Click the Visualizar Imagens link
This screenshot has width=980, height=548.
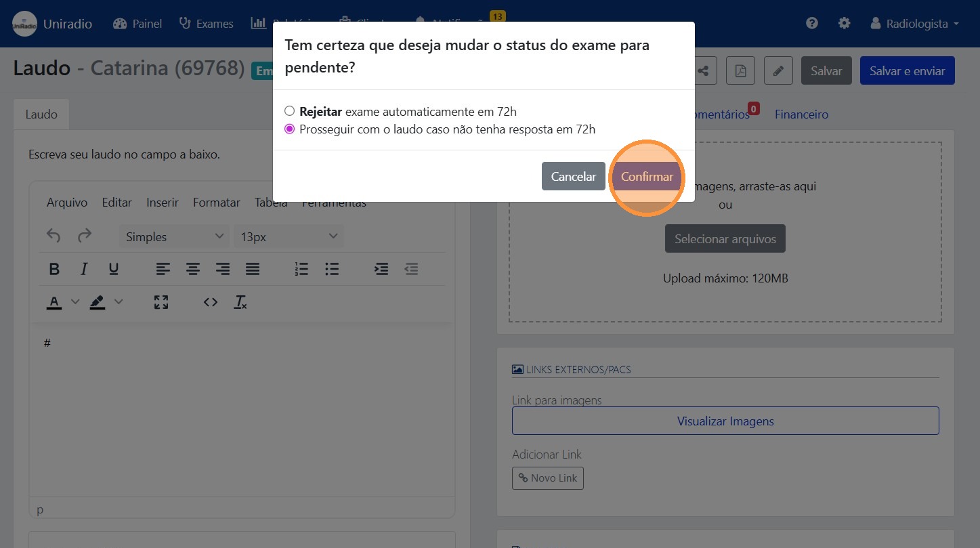pyautogui.click(x=725, y=420)
